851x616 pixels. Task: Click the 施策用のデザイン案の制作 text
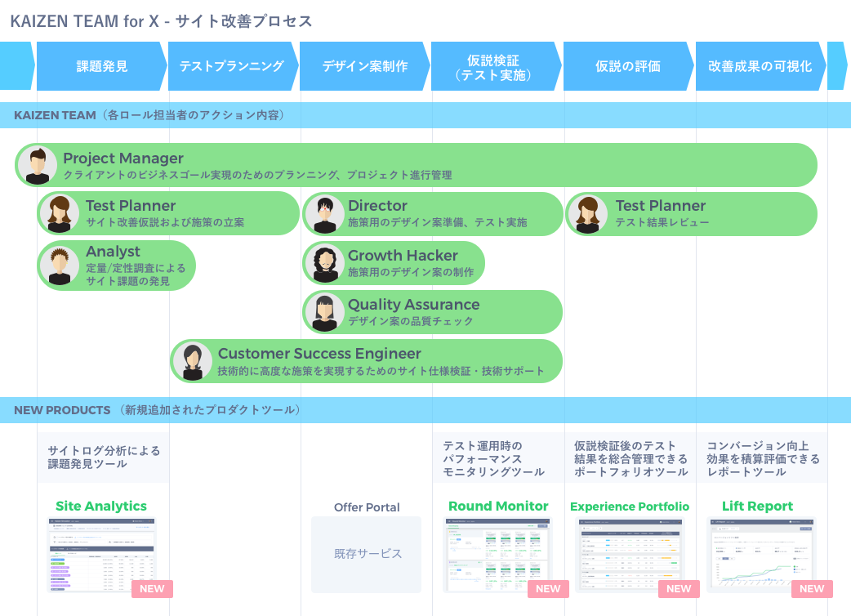coord(411,272)
